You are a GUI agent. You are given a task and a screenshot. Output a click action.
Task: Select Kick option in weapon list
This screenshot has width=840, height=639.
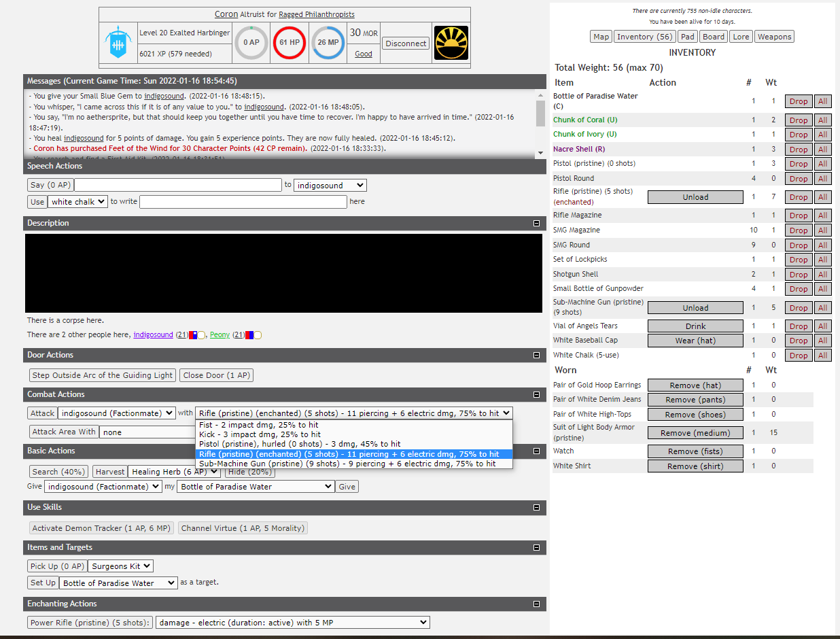coord(354,434)
